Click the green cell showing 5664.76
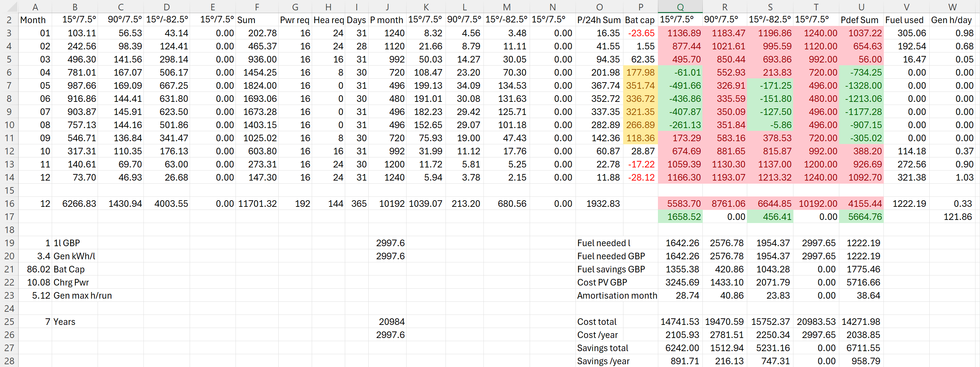 tap(861, 216)
